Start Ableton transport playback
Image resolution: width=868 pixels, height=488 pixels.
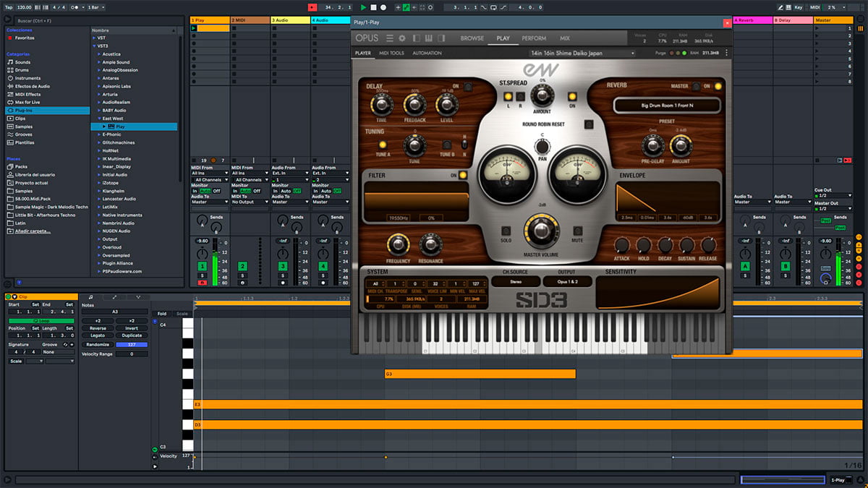tap(363, 7)
